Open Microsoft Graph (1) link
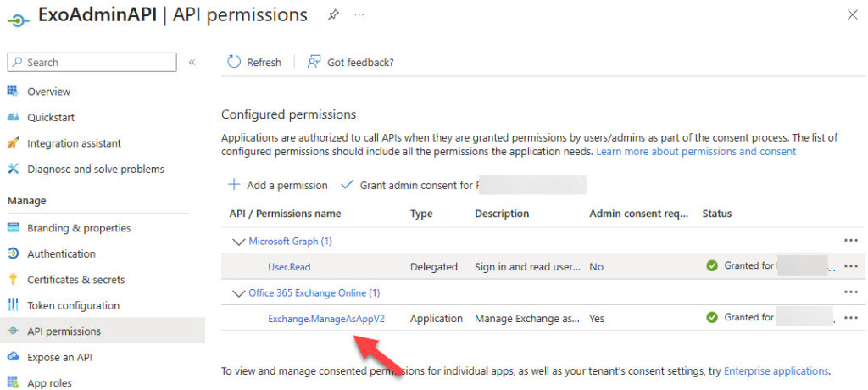This screenshot has width=868, height=390. (290, 241)
